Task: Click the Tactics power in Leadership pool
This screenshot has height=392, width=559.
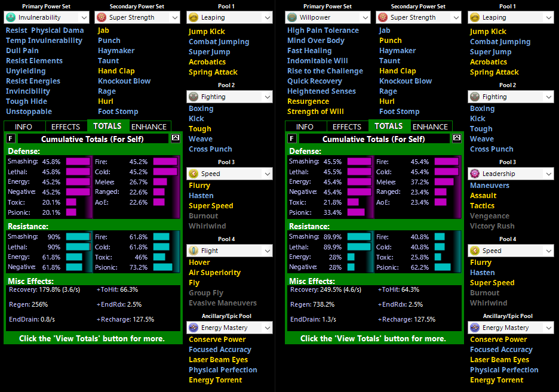Action: click(x=482, y=206)
